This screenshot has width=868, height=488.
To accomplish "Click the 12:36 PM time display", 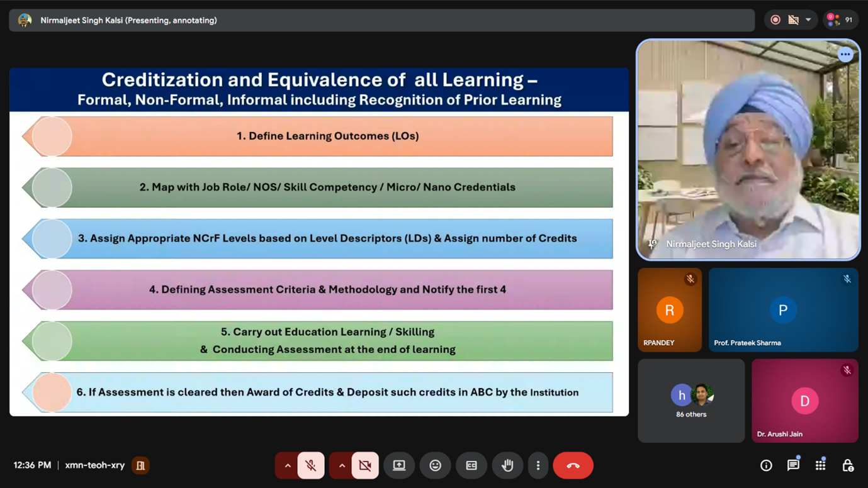I will click(x=32, y=465).
